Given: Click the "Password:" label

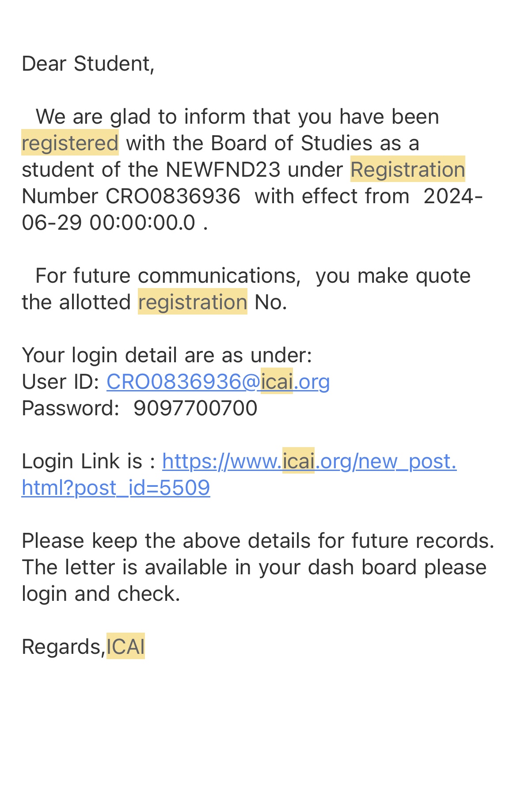Looking at the screenshot, I should 70,408.
